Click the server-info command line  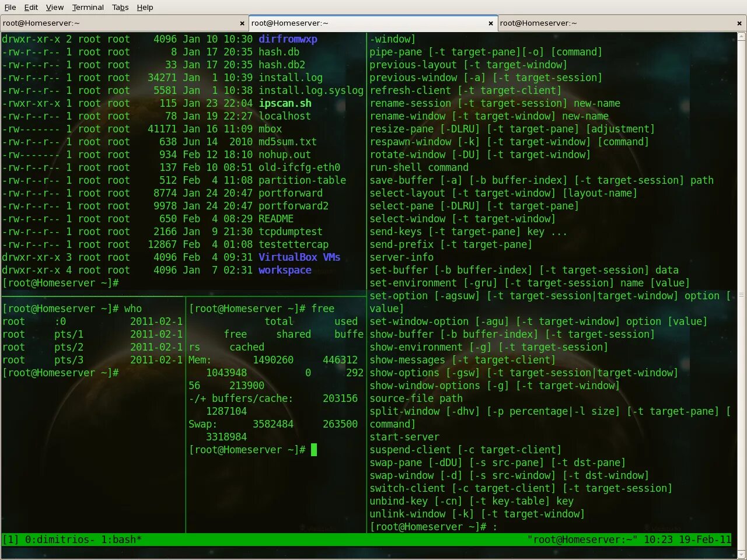(402, 257)
